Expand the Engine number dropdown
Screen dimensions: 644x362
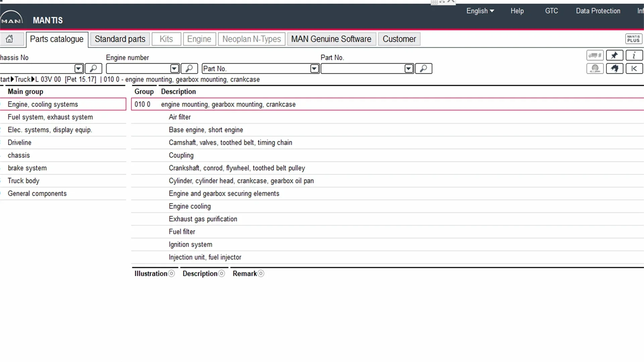(x=174, y=69)
